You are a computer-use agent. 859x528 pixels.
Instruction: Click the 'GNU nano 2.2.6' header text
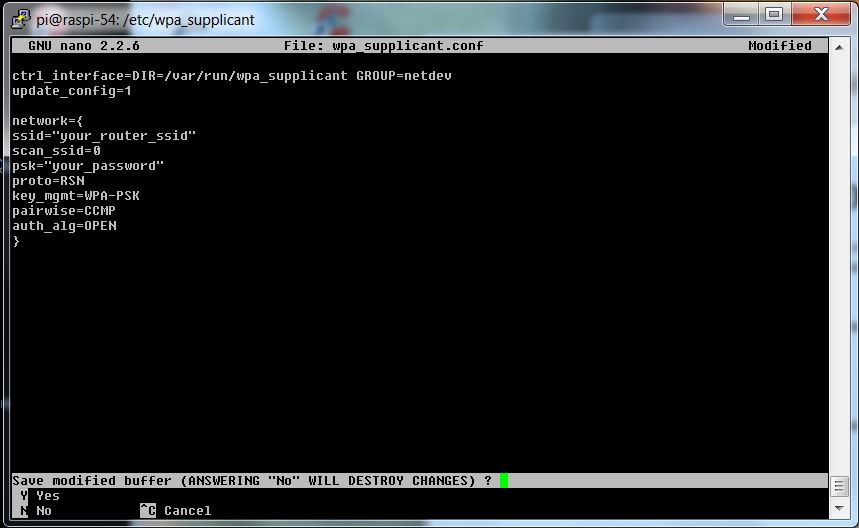84,46
